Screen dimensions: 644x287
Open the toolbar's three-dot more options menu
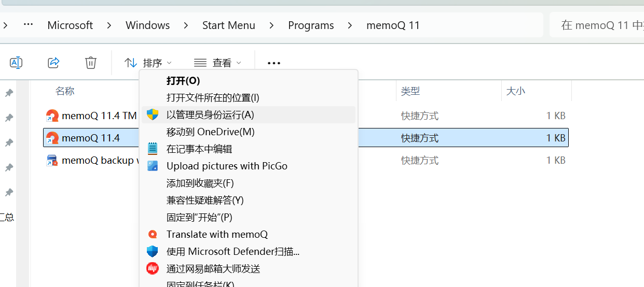274,63
